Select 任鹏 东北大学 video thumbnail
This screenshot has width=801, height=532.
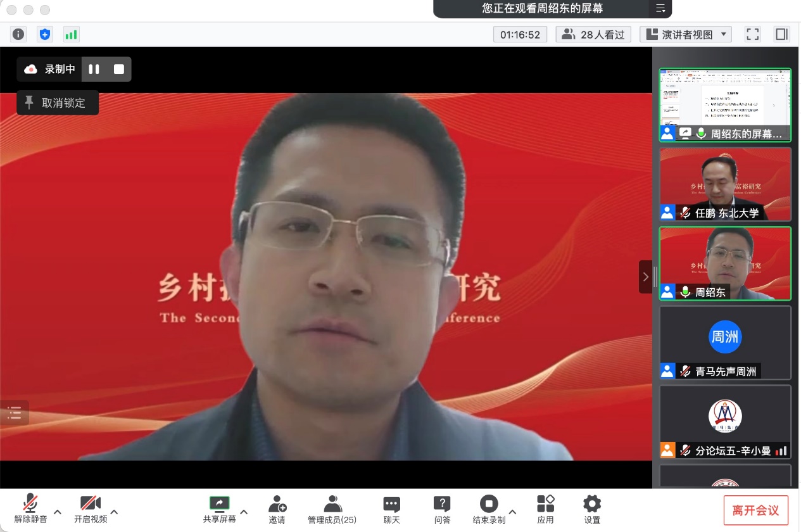tap(725, 184)
